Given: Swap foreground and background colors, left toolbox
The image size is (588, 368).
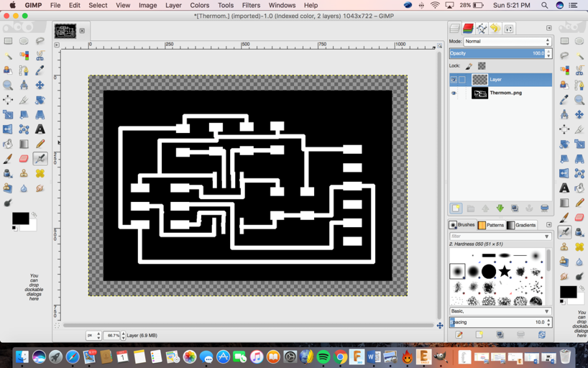Looking at the screenshot, I should click(x=34, y=215).
